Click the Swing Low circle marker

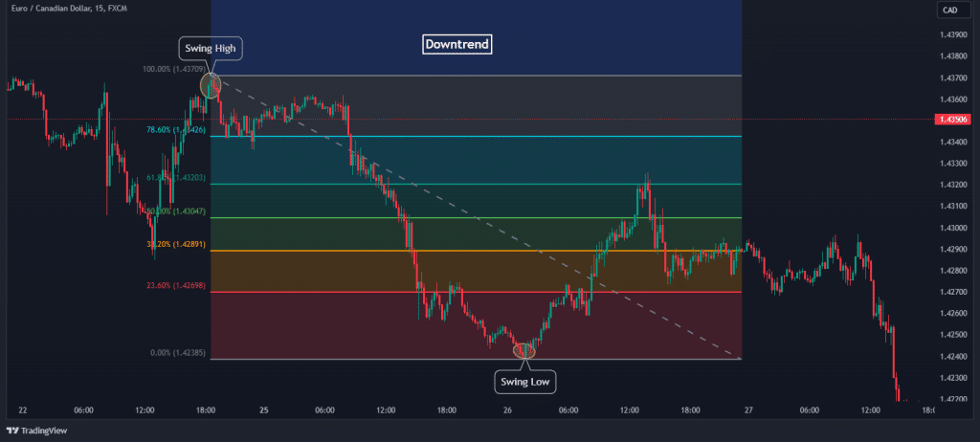click(x=524, y=351)
